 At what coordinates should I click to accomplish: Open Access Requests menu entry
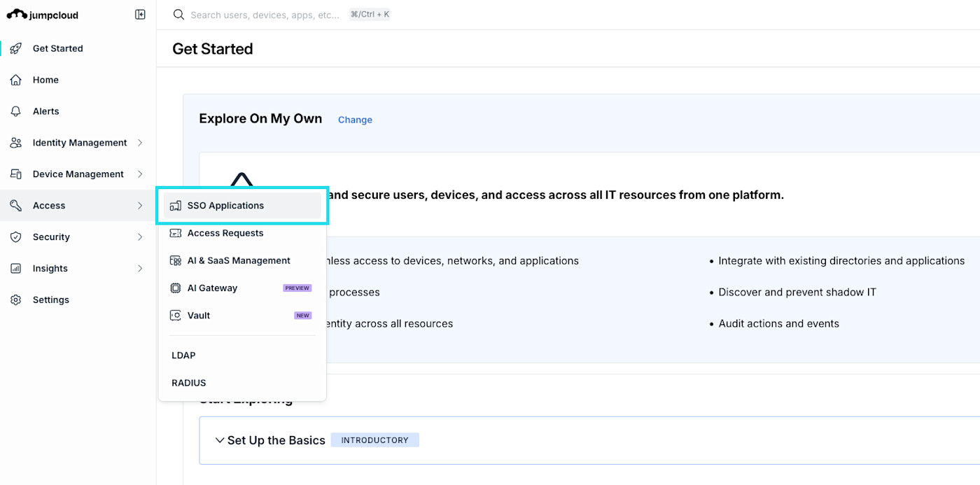242,233
